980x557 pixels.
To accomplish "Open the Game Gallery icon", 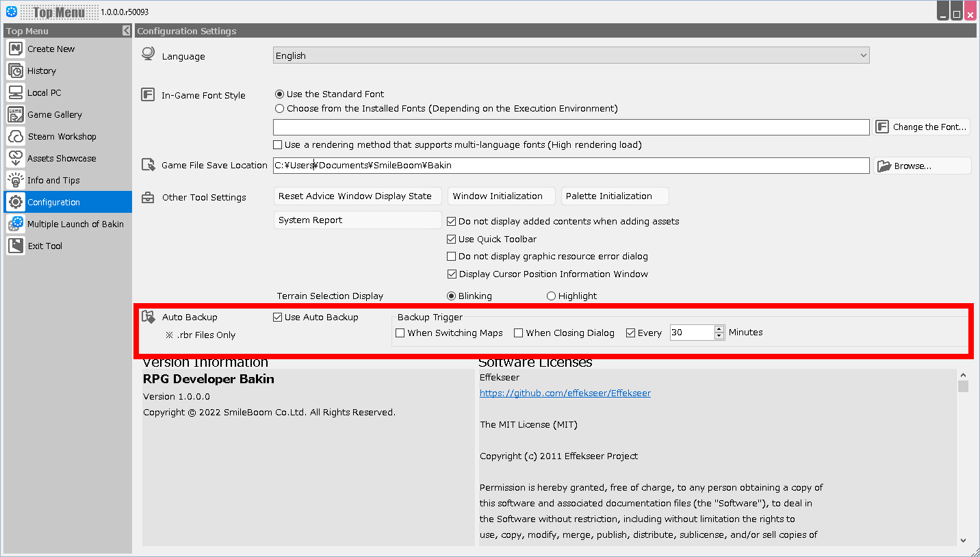I will tap(16, 114).
